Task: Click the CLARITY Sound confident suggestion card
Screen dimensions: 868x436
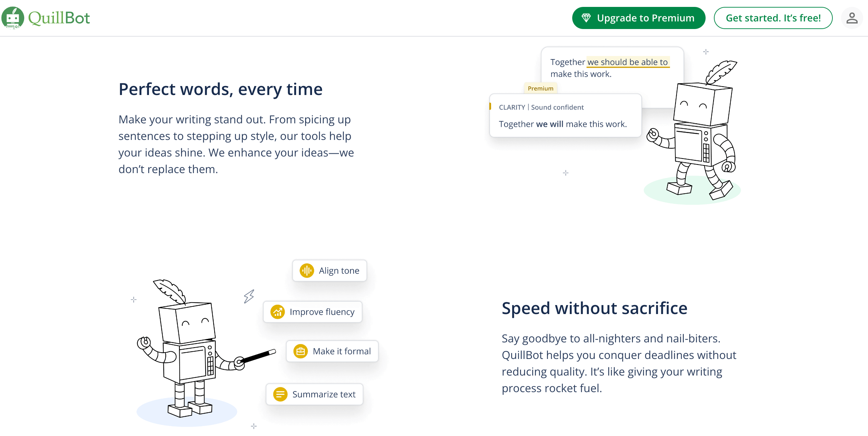Action: click(x=566, y=115)
